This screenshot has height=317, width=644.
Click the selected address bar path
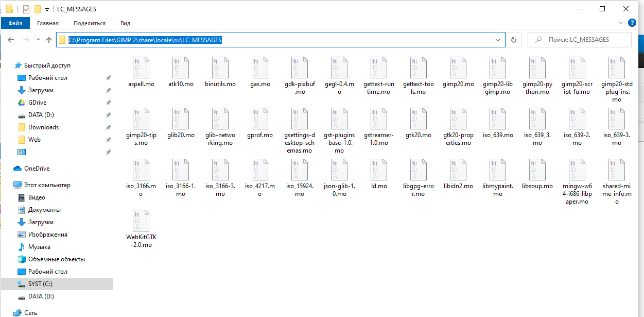pyautogui.click(x=145, y=40)
